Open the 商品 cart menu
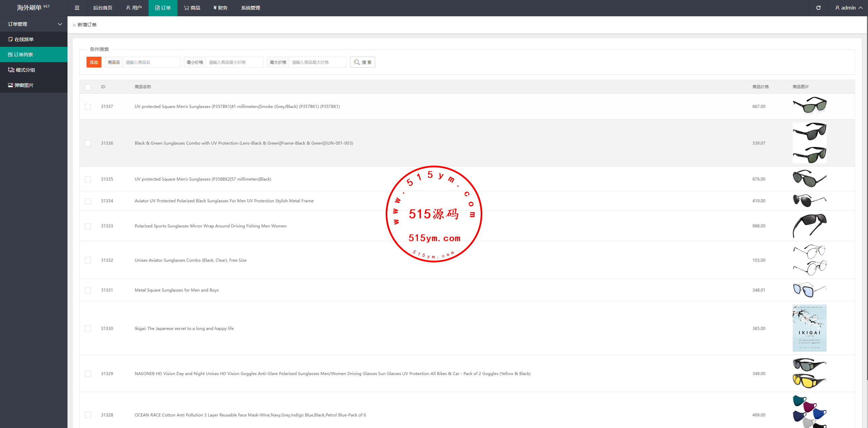The height and width of the screenshot is (428, 868). [x=192, y=8]
